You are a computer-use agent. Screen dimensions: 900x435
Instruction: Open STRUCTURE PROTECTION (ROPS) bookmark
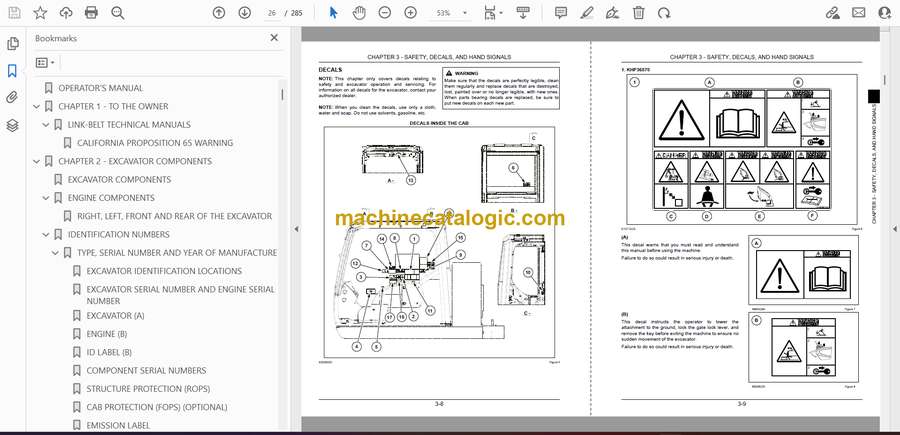tap(148, 389)
